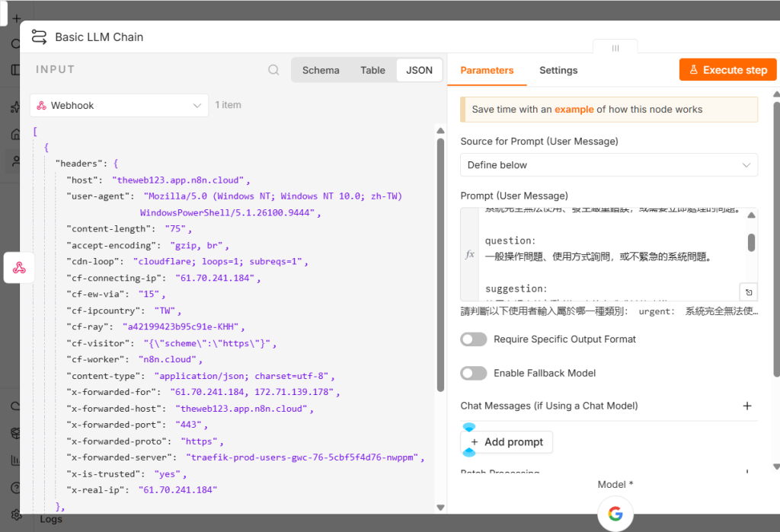This screenshot has height=532, width=780.
Task: Open the Settings tab
Action: 558,70
